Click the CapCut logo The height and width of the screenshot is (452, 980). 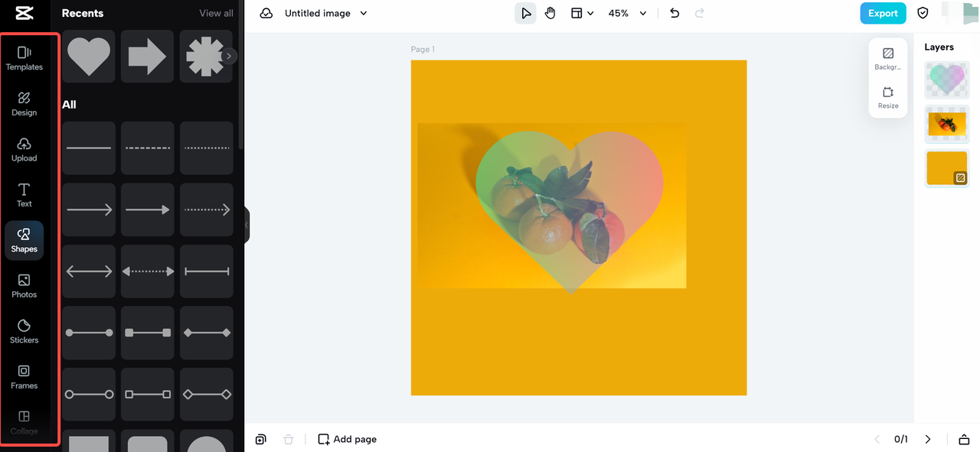click(24, 13)
